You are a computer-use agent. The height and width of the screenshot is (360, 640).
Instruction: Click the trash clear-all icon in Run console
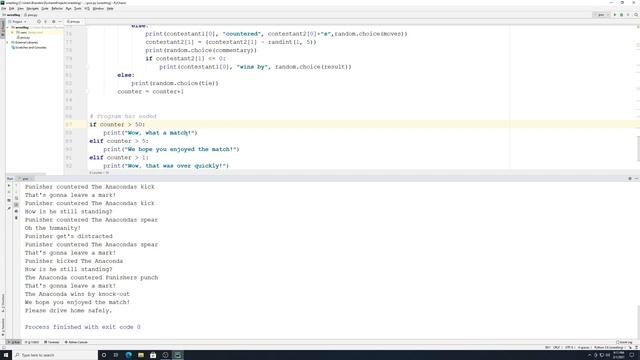tap(16, 218)
